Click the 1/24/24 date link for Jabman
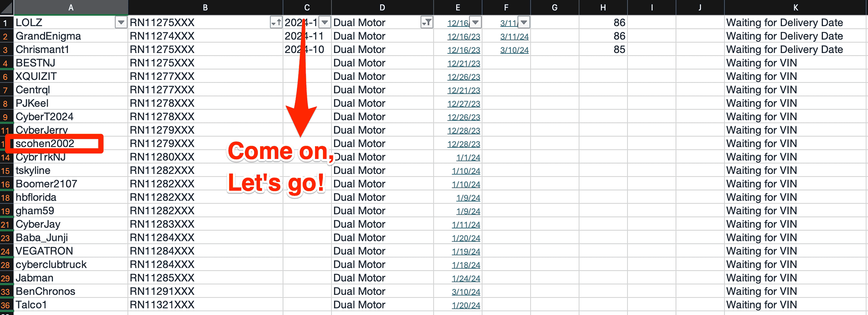Screen dimensions: 868x315 [466, 278]
